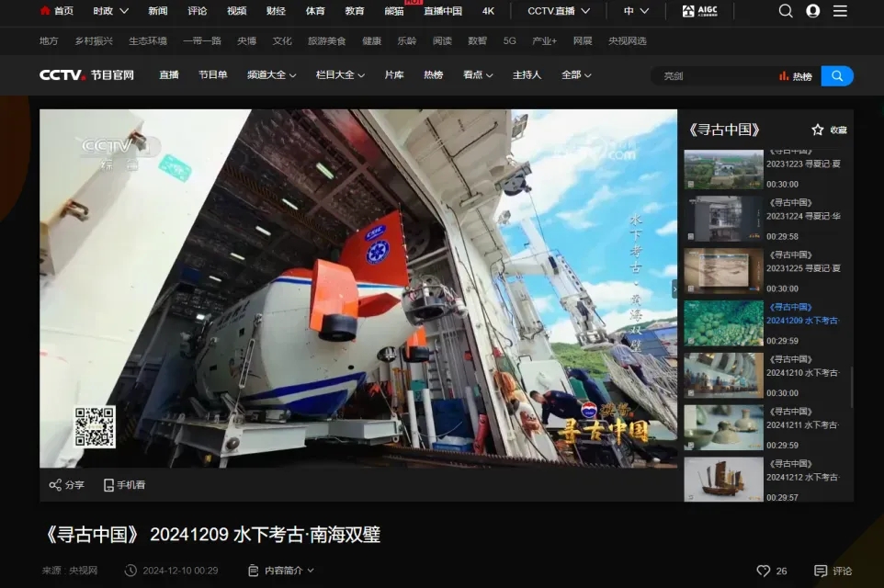Image resolution: width=884 pixels, height=588 pixels.
Task: Expand 频道大全 dropdown
Action: 272,75
